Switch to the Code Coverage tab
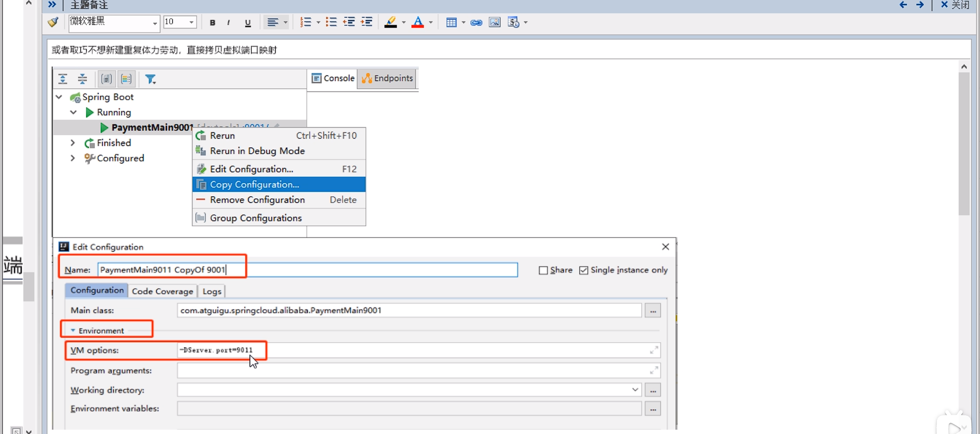This screenshot has height=434, width=980. pos(162,291)
